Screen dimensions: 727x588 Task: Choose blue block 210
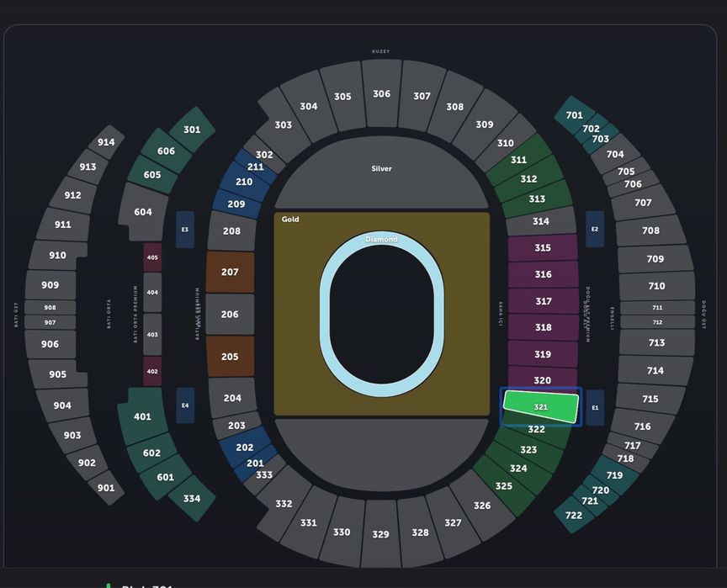coord(244,182)
